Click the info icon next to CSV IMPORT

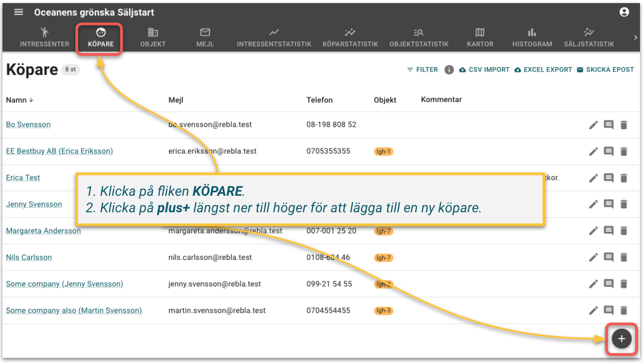click(449, 70)
